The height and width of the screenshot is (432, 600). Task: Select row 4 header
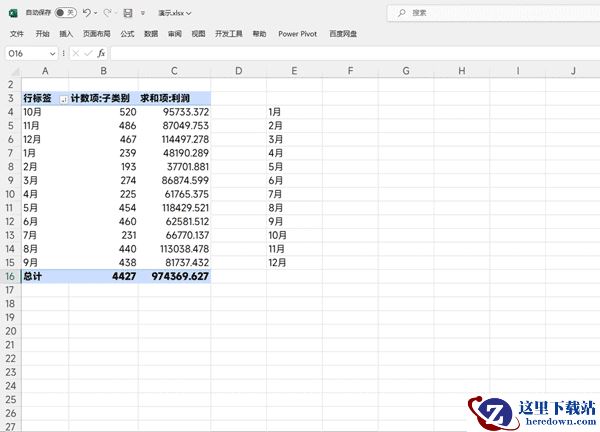tap(10, 112)
